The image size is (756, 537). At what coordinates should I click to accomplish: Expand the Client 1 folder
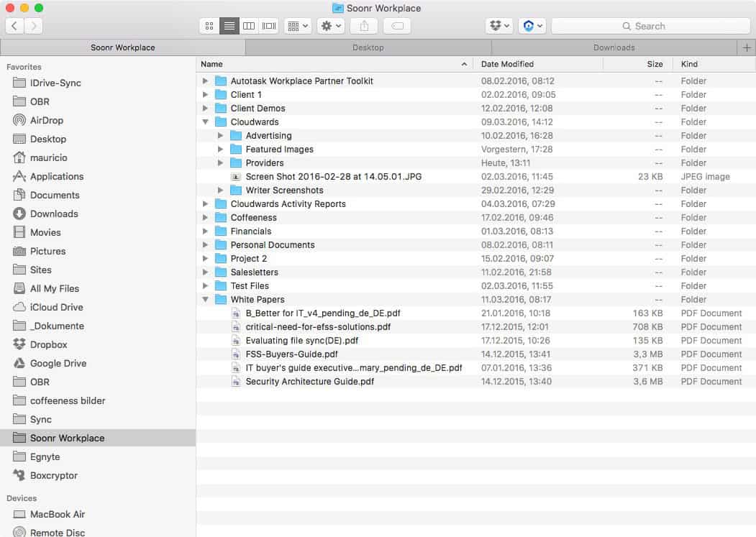206,94
